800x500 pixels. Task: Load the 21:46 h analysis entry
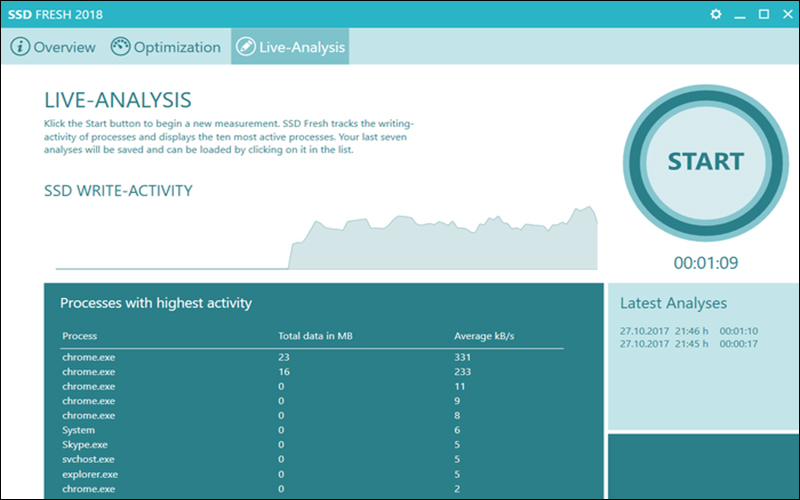689,331
